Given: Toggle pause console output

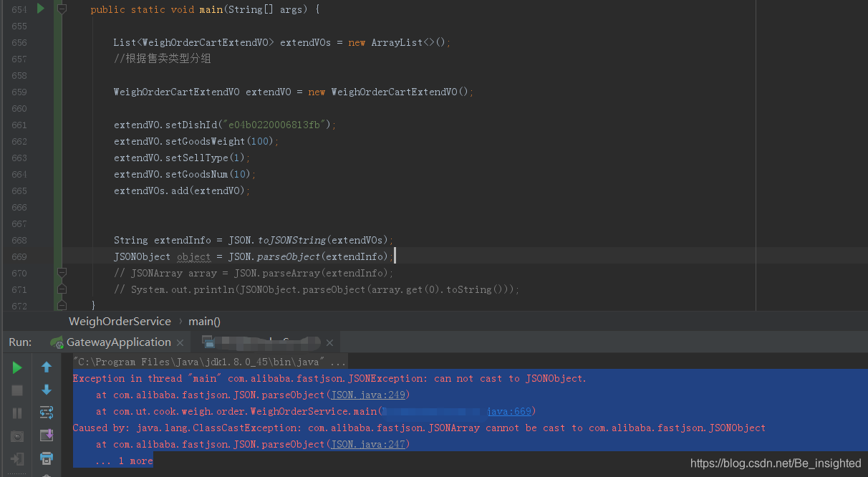Looking at the screenshot, I should [16, 413].
